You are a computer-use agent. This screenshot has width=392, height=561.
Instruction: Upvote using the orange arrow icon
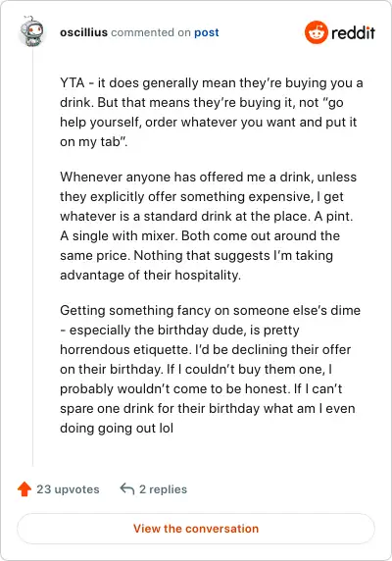click(24, 489)
